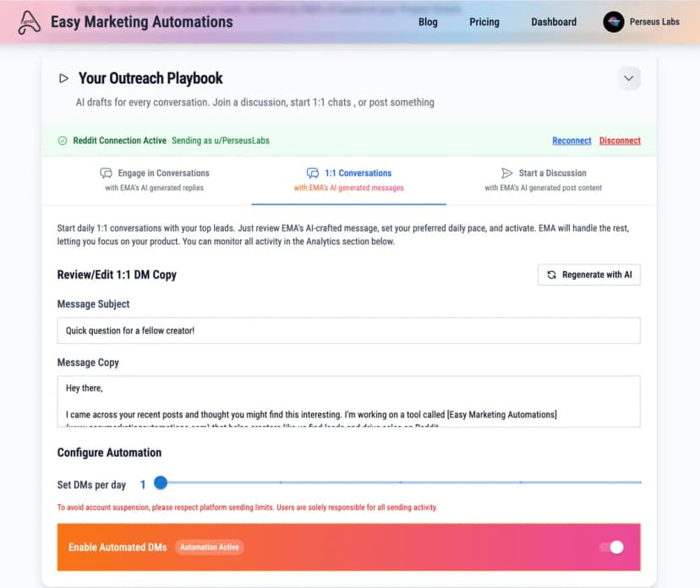
Task: Click into the Message Copy text area
Action: point(348,401)
